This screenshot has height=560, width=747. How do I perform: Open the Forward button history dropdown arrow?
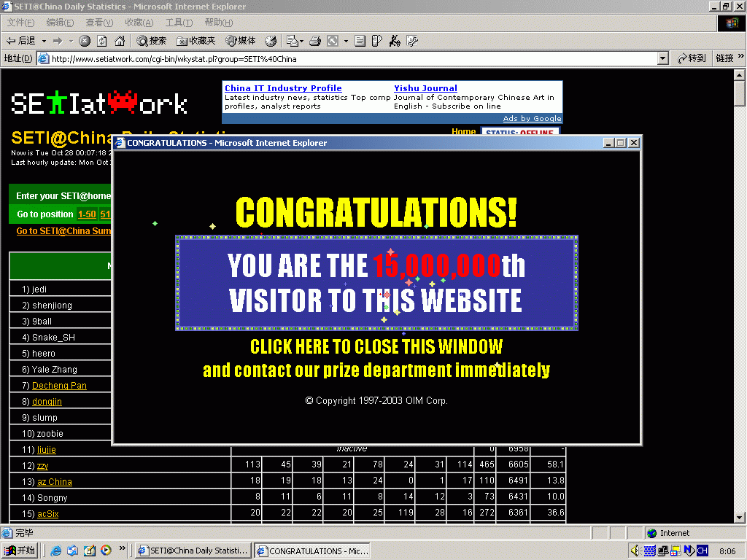71,41
